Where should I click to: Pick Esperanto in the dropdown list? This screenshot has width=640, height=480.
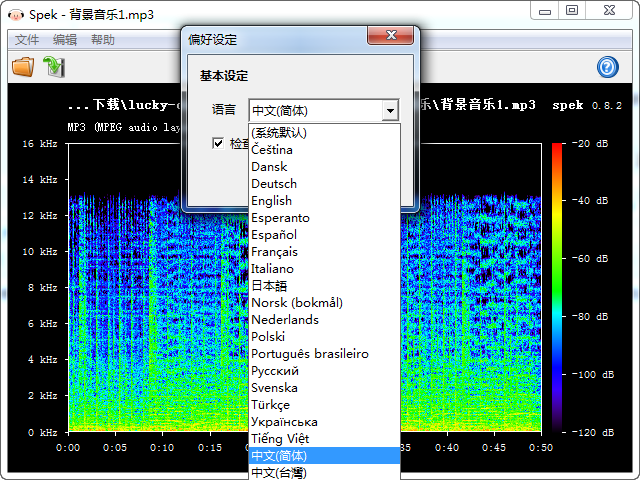coord(324,218)
